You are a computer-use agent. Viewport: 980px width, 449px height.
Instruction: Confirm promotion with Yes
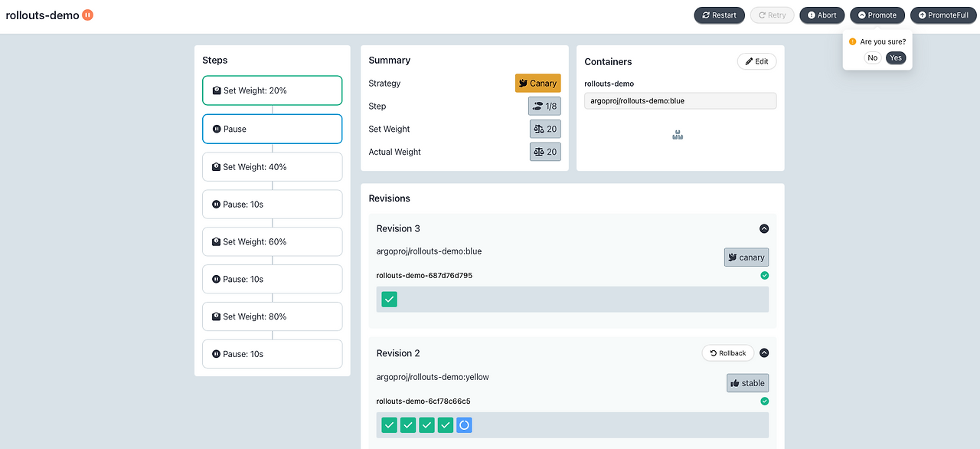click(896, 57)
